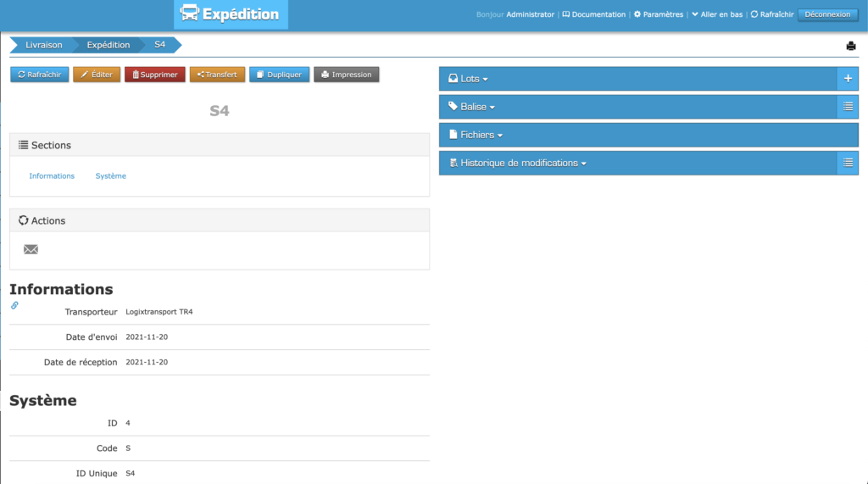Image resolution: width=868 pixels, height=484 pixels.
Task: Expand the Lots dropdown panel
Action: tap(474, 79)
